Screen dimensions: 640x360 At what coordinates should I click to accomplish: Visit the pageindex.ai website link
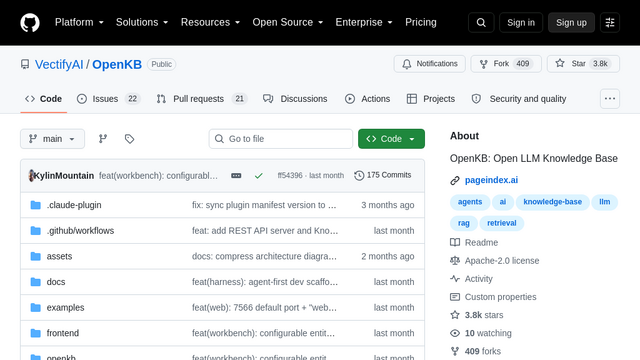(491, 180)
